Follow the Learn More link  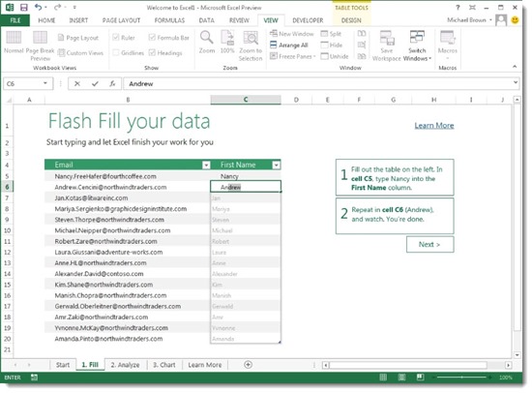[x=434, y=125]
